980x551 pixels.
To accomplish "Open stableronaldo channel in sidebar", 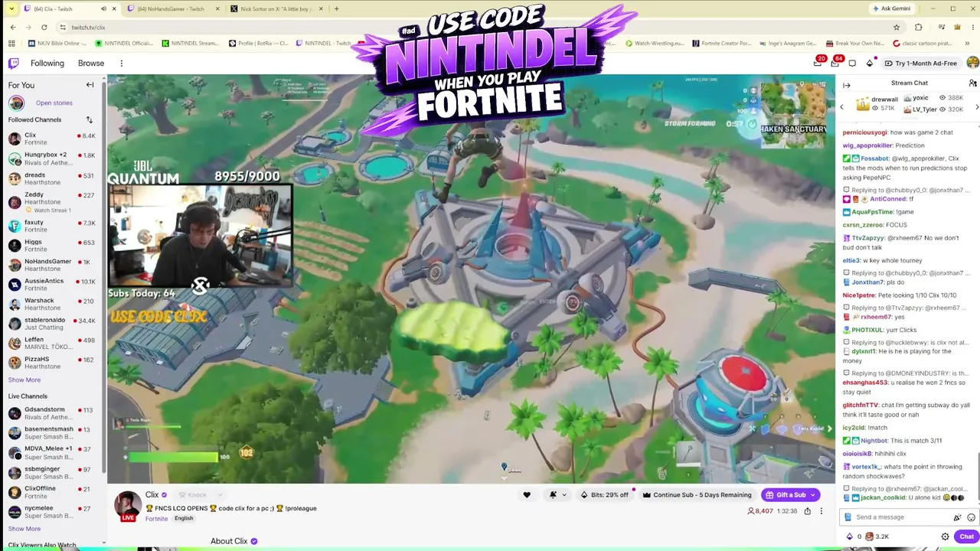I will coord(52,324).
